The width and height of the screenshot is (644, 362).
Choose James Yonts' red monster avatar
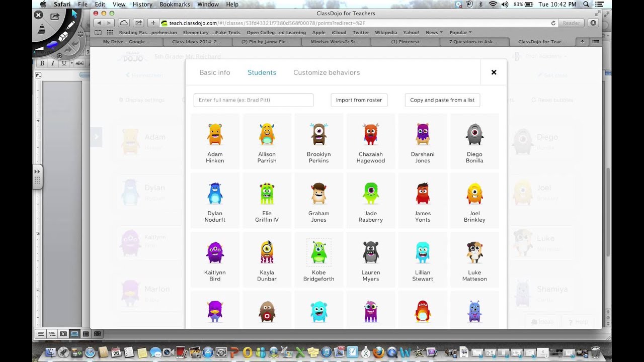click(x=423, y=193)
